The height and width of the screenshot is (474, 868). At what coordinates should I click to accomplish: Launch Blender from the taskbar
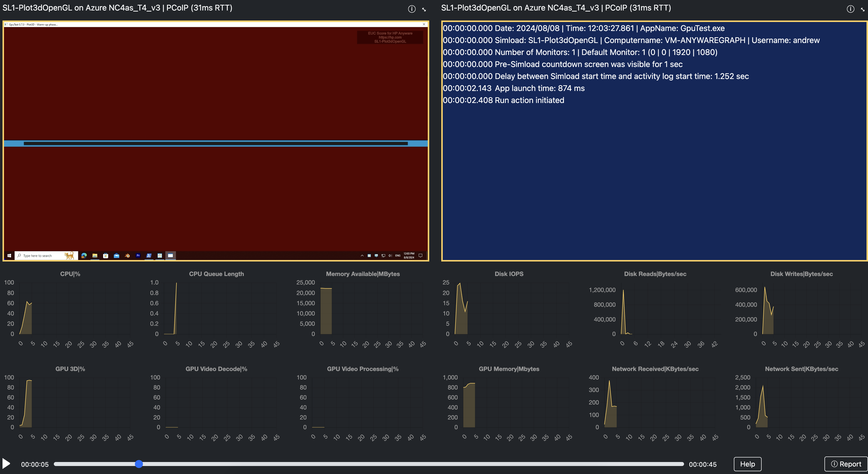[127, 255]
